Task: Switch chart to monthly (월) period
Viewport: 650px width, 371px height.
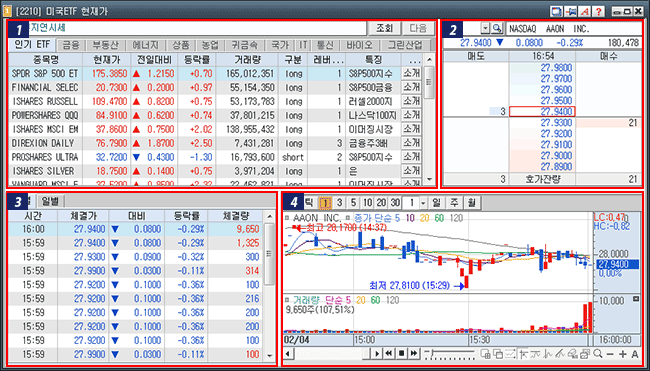Action: (x=472, y=203)
